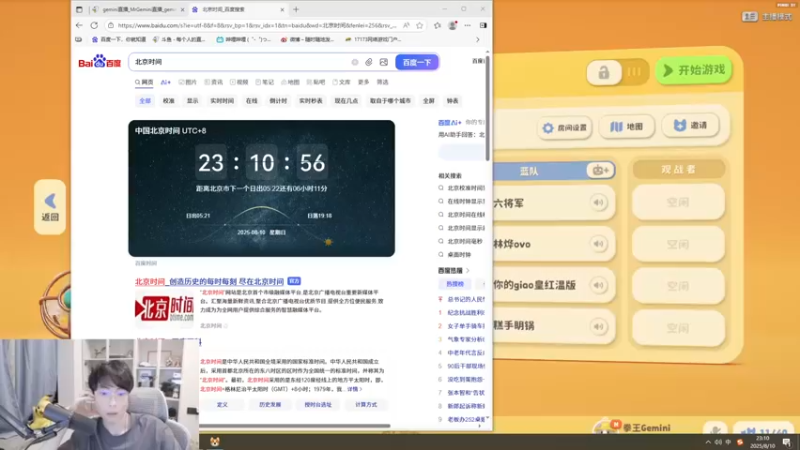Open the 北京时间 official result link
This screenshot has height=450, width=800.
click(209, 282)
